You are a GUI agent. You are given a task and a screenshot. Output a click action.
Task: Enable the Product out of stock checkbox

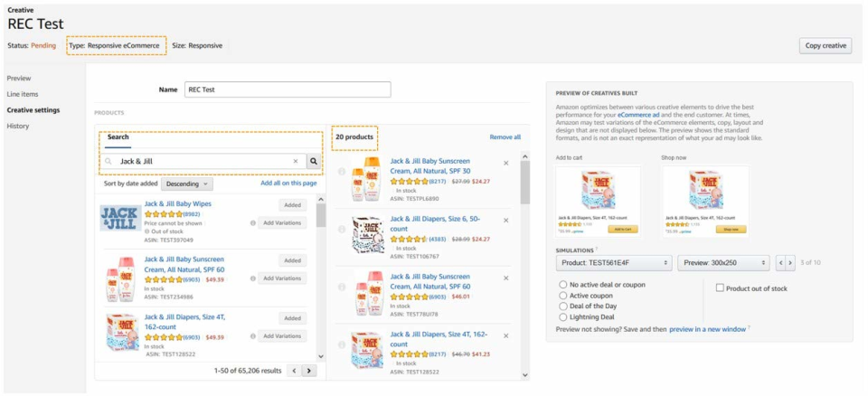coord(720,288)
